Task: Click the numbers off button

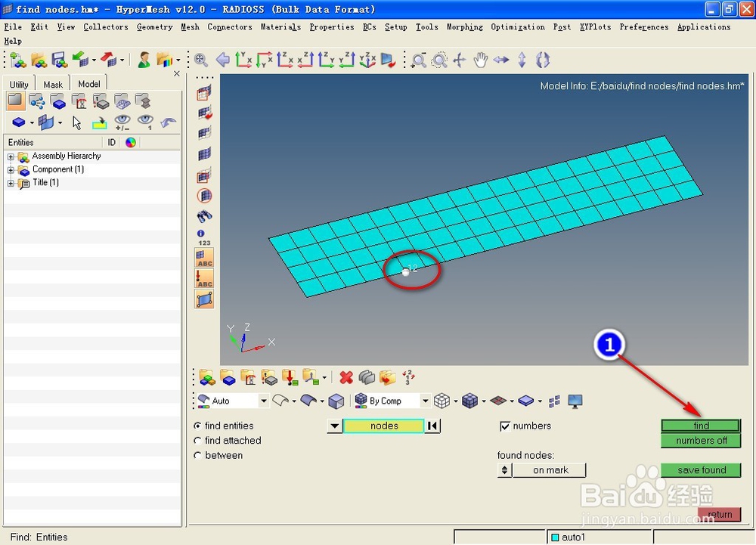Action: [x=701, y=441]
